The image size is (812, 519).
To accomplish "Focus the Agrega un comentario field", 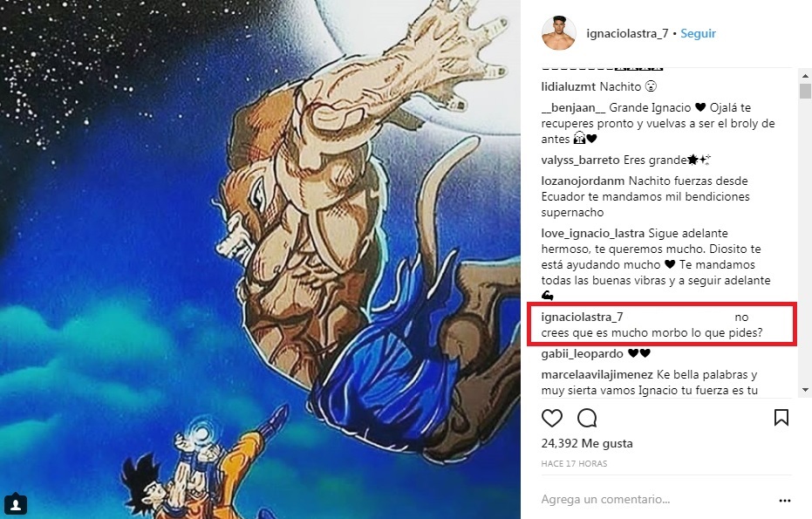I will [x=656, y=499].
